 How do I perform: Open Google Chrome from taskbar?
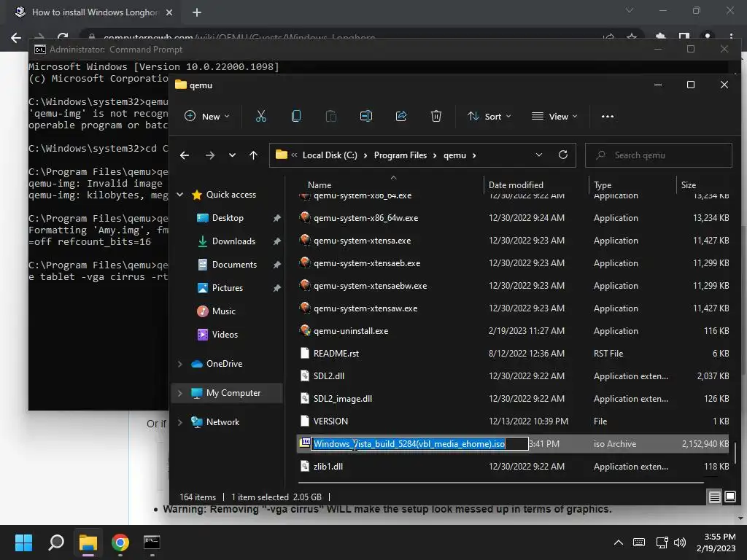(120, 542)
